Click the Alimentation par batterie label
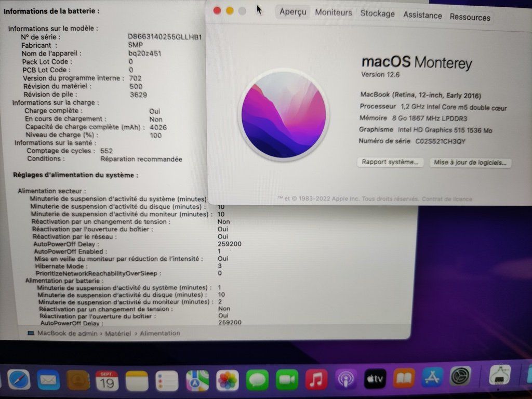The image size is (532, 399). [x=64, y=281]
